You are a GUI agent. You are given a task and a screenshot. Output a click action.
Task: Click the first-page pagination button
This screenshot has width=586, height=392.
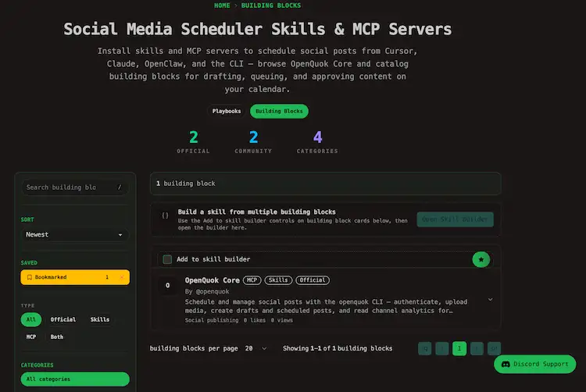pyautogui.click(x=425, y=348)
